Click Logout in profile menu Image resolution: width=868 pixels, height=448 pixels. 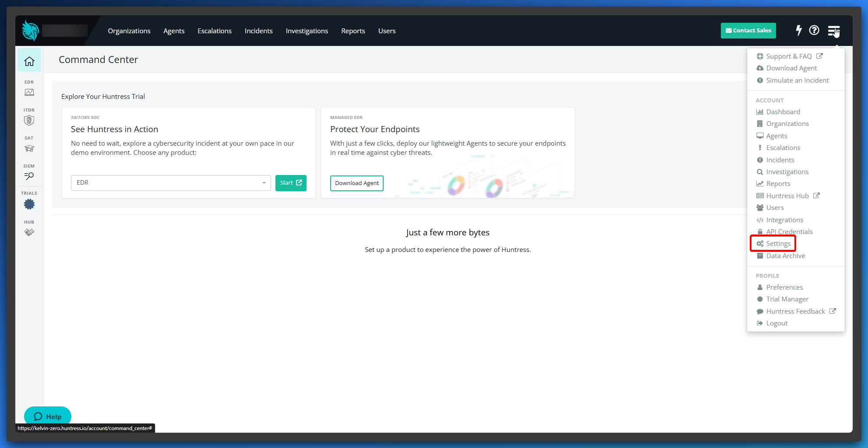[772, 323]
